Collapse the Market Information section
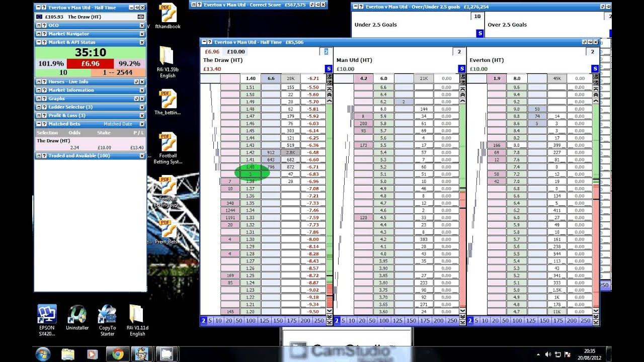This screenshot has width=644, height=362. point(38,90)
